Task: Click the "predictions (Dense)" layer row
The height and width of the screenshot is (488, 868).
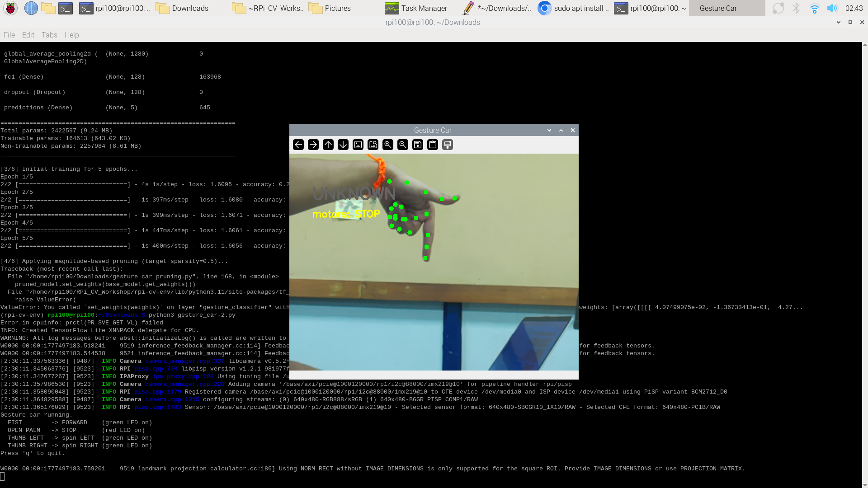Action: click(107, 108)
